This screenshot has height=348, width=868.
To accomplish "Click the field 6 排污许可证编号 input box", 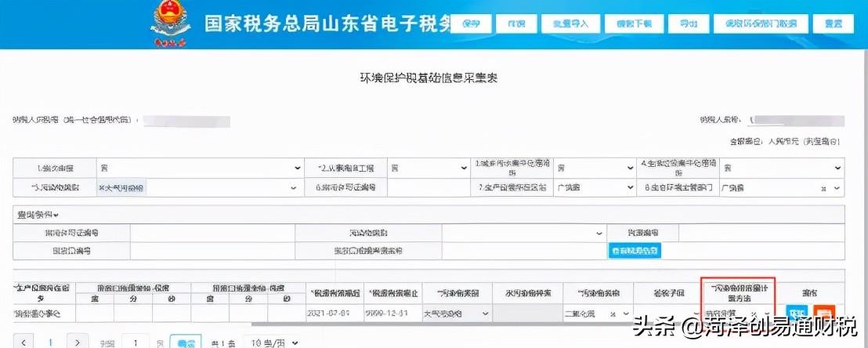I will [x=429, y=188].
